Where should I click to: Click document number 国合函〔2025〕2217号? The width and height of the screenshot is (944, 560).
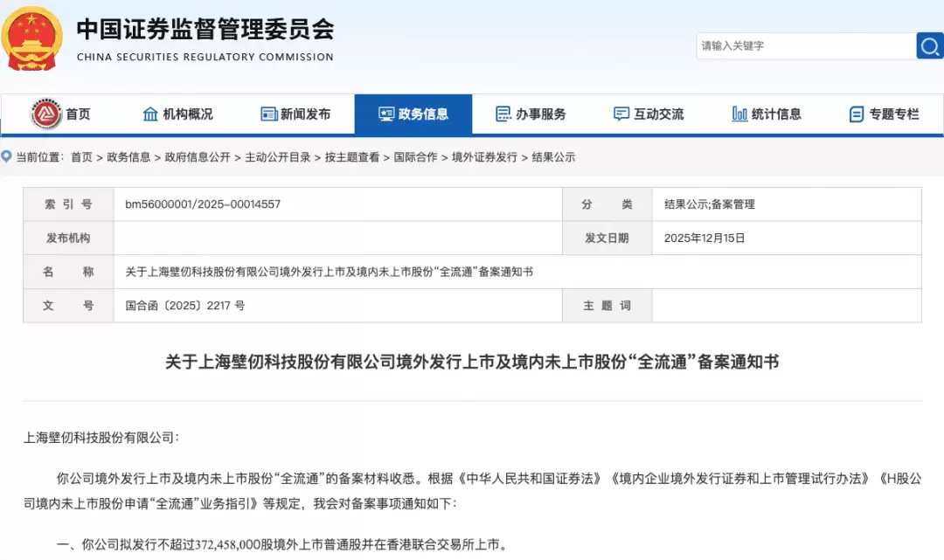tap(184, 306)
